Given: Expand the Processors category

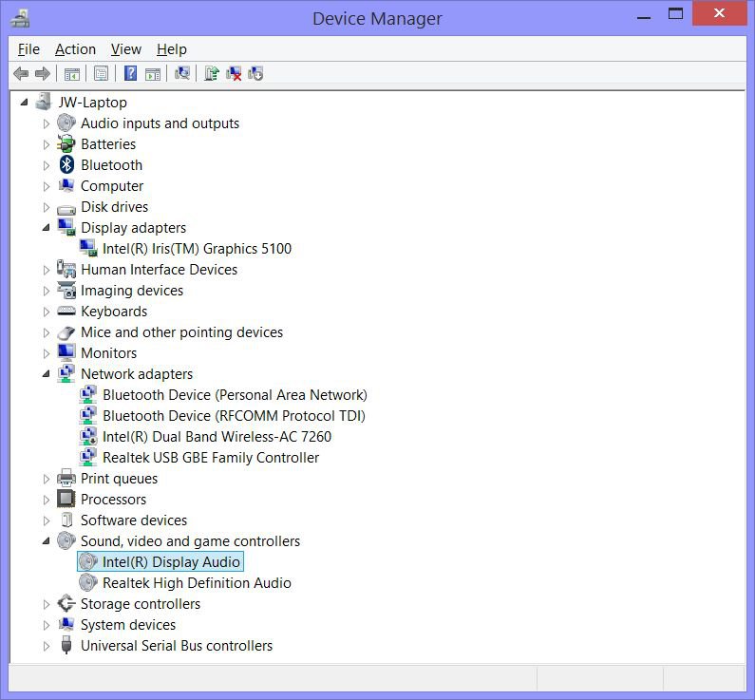Looking at the screenshot, I should pyautogui.click(x=46, y=500).
